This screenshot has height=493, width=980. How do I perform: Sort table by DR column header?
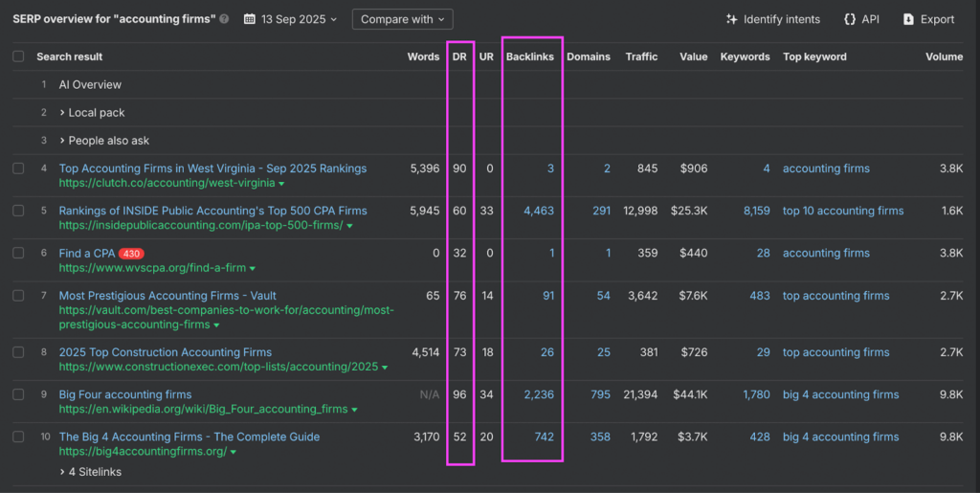point(459,56)
